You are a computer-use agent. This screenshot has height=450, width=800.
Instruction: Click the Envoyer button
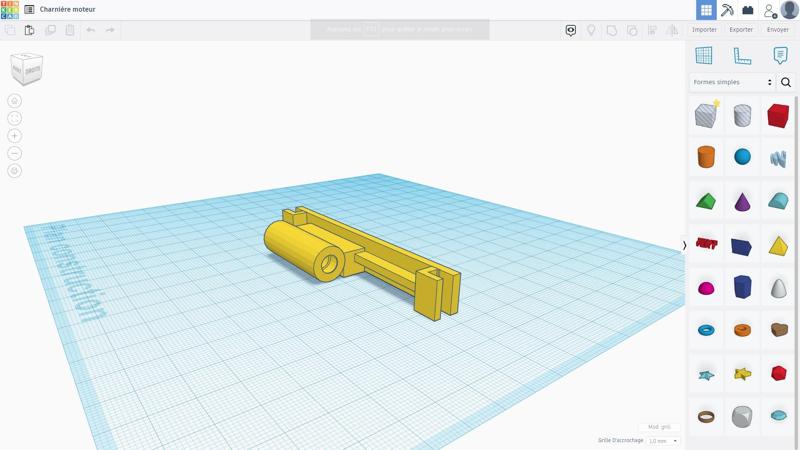coord(778,30)
